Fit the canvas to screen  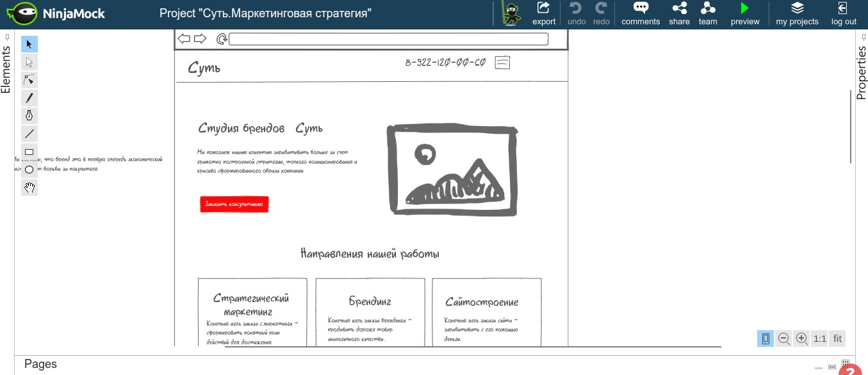click(x=837, y=339)
